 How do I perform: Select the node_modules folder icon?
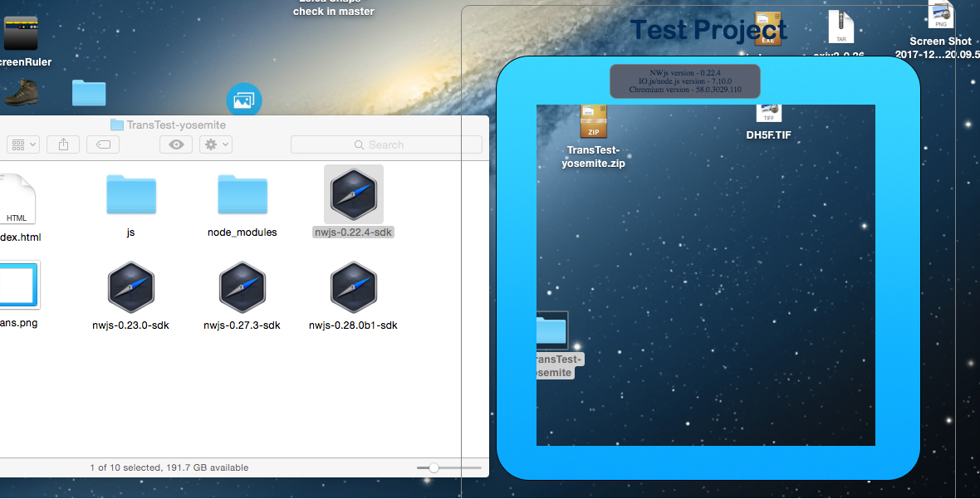[242, 194]
